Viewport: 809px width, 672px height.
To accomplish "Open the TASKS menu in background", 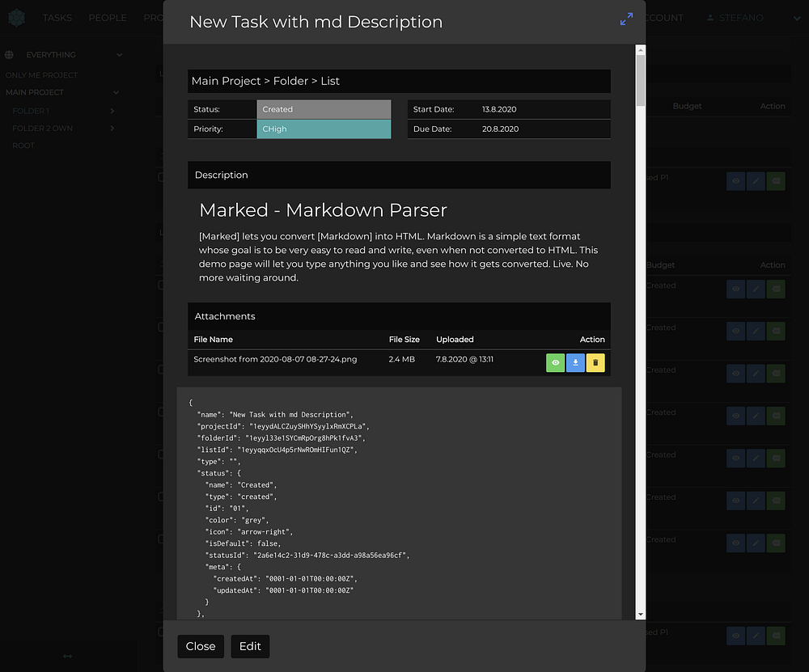I will pyautogui.click(x=57, y=18).
